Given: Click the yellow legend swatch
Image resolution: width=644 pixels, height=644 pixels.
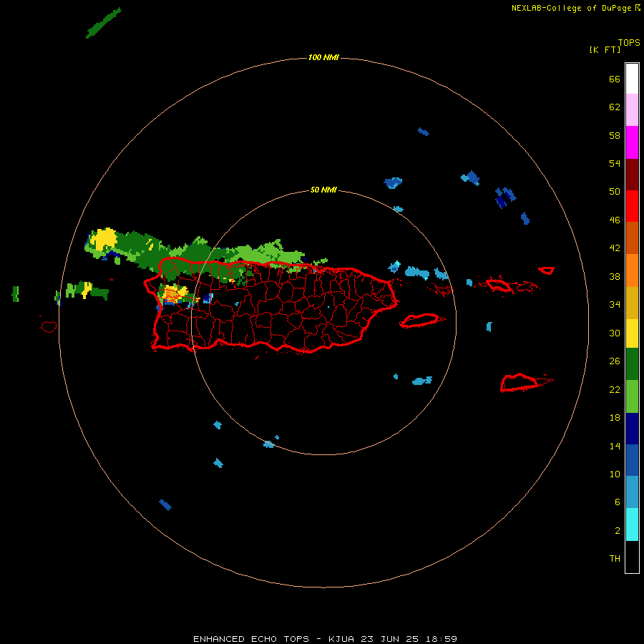Looking at the screenshot, I should pos(632,333).
